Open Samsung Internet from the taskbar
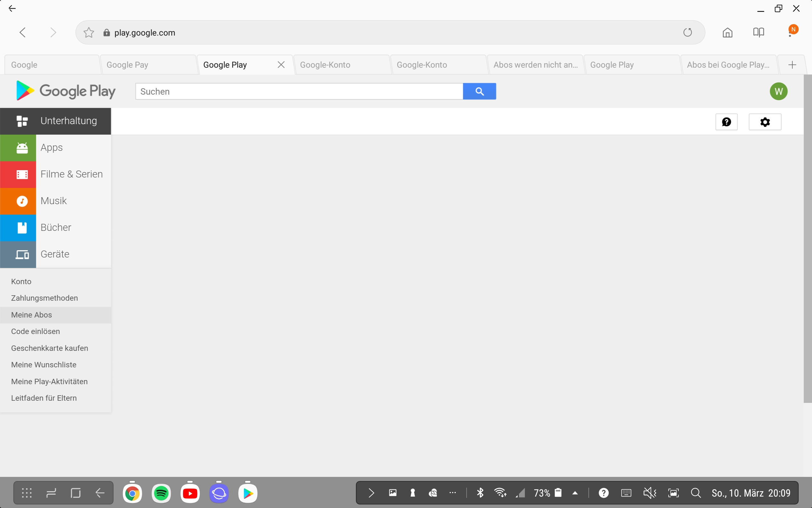 (219, 493)
